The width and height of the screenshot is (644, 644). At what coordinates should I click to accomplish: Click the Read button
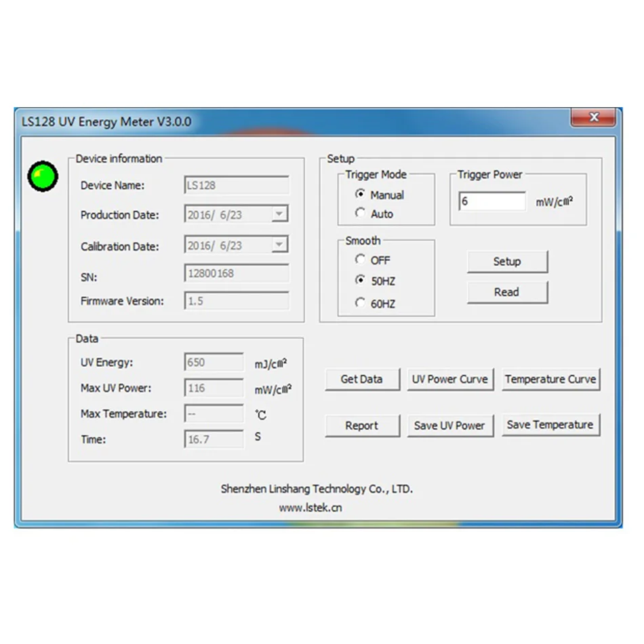pyautogui.click(x=507, y=292)
